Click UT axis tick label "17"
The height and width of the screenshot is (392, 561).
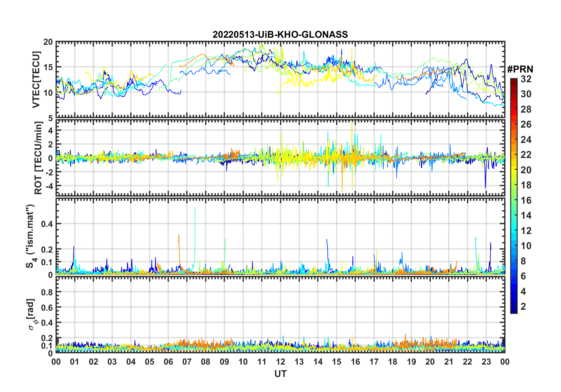click(374, 362)
